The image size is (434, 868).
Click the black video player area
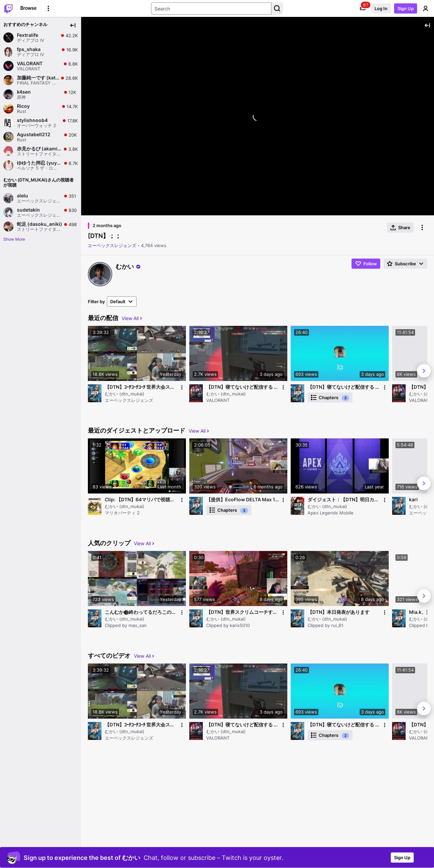pos(258,116)
